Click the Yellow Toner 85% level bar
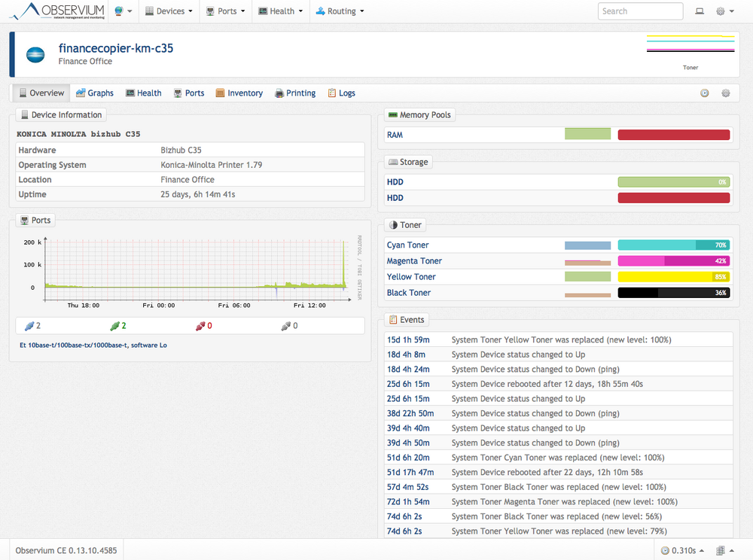The height and width of the screenshot is (560, 753). [674, 276]
